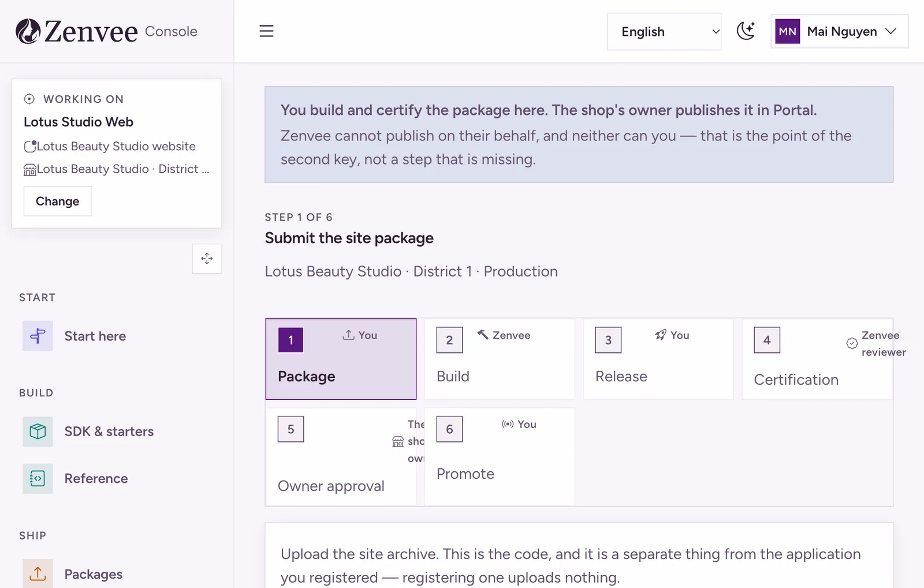
Task: Click the Change button
Action: click(x=57, y=201)
